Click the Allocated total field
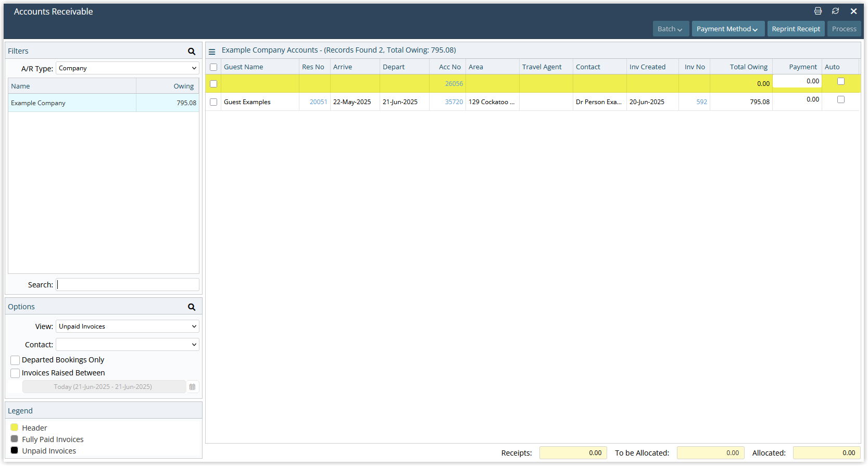This screenshot has height=466, width=868. [x=827, y=453]
